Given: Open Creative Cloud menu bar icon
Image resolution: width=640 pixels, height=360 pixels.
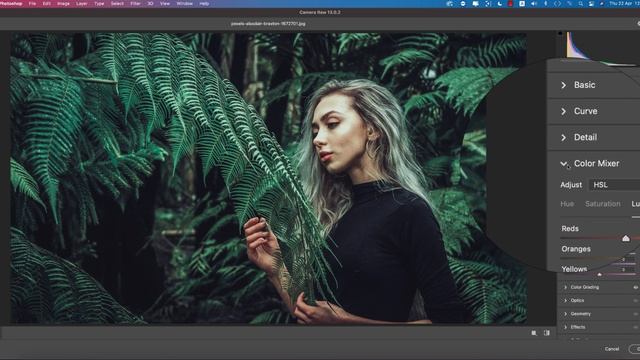Looking at the screenshot, I should 450,4.
